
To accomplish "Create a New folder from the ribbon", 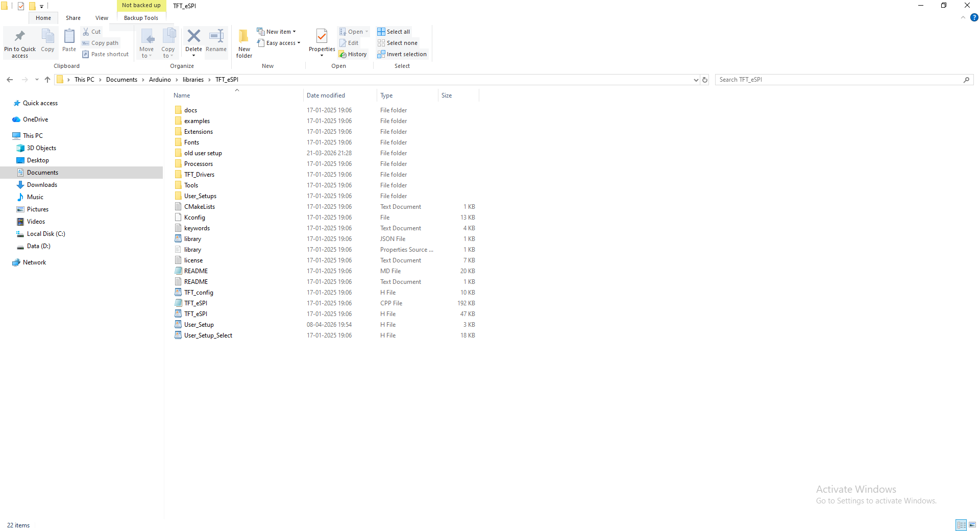I will 244,43.
